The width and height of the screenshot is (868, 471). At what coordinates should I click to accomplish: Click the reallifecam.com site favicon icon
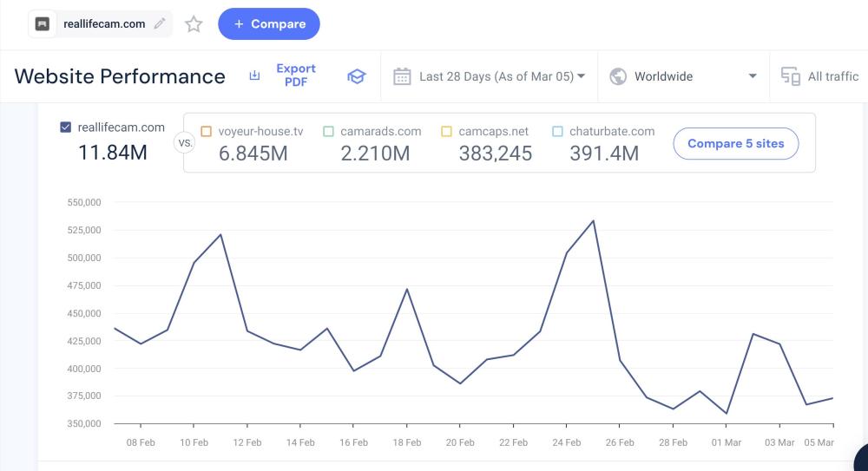coord(43,24)
